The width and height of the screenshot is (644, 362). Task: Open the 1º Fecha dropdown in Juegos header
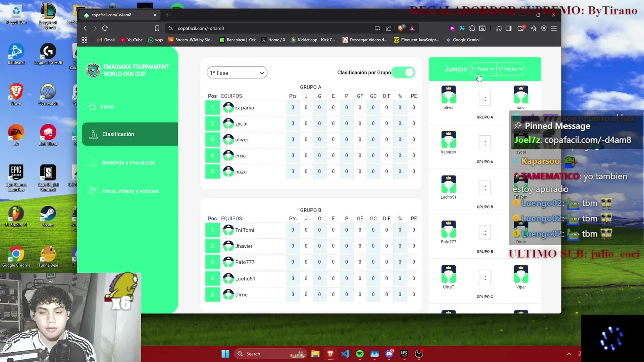510,69
